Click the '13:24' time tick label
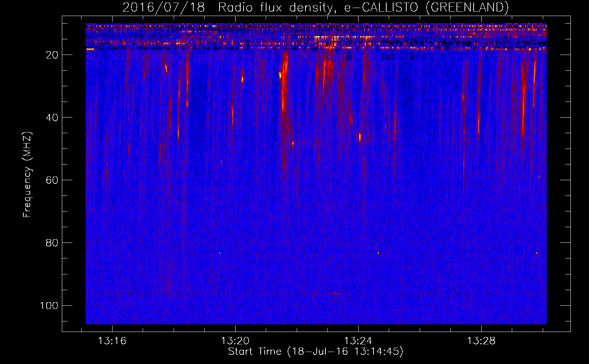Viewport: 589px width, 364px height. point(358,341)
